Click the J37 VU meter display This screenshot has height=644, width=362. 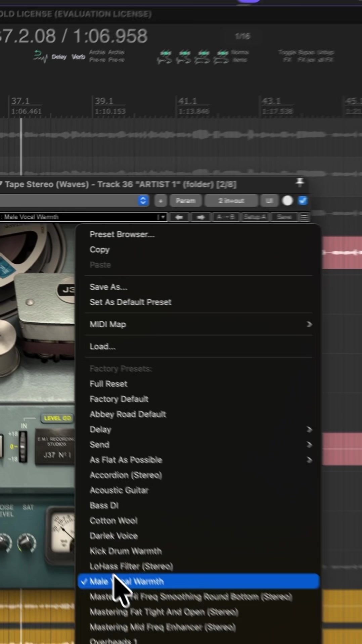click(63, 534)
